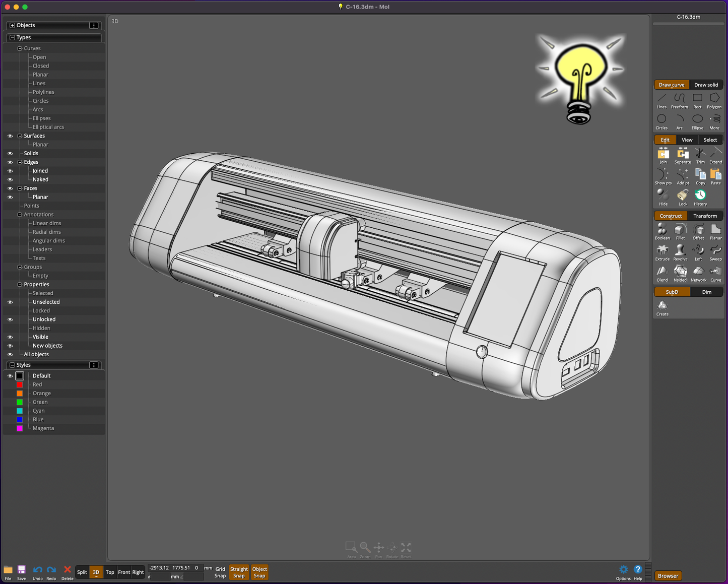The image size is (728, 584).
Task: Select the Revolve tool
Action: (680, 252)
